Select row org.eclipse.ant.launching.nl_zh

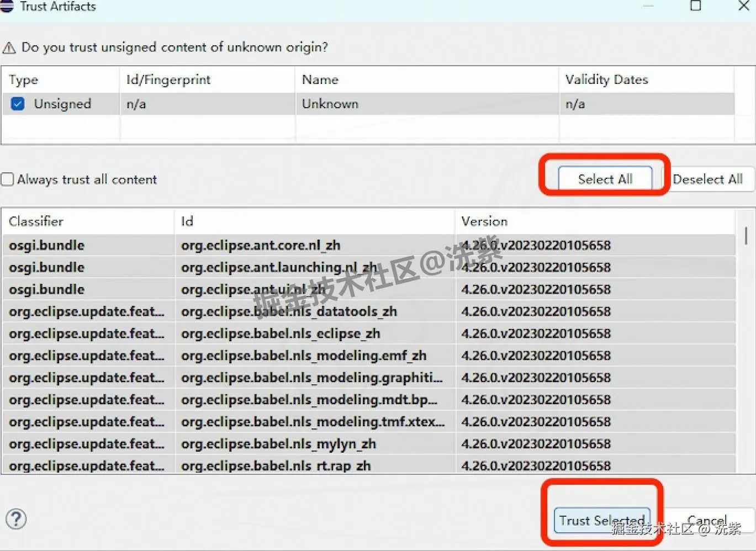tap(368, 267)
